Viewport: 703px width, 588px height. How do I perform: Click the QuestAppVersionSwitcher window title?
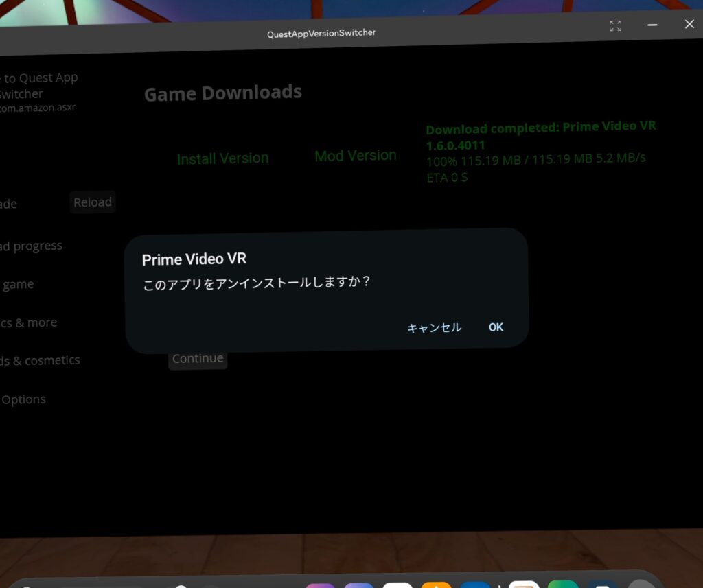click(321, 33)
